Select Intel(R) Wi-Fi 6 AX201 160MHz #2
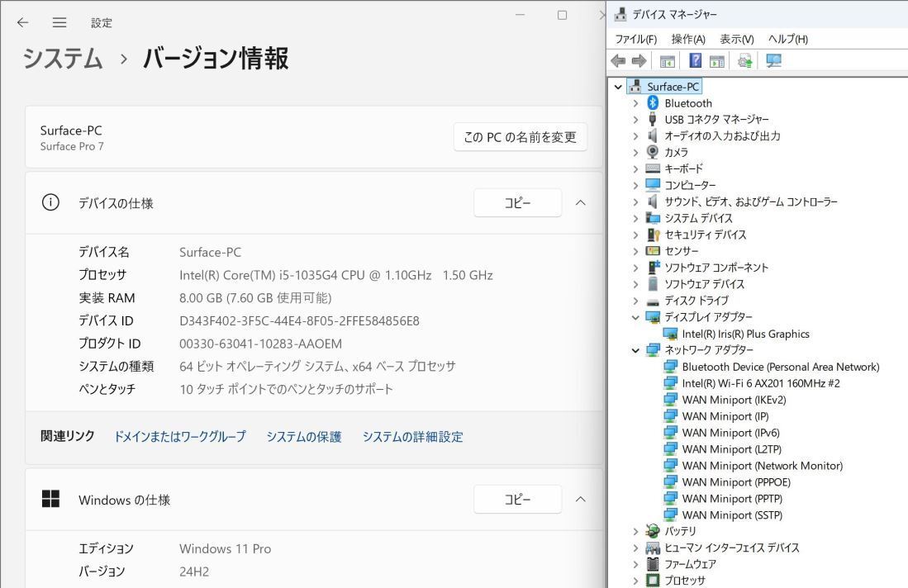 coord(760,383)
